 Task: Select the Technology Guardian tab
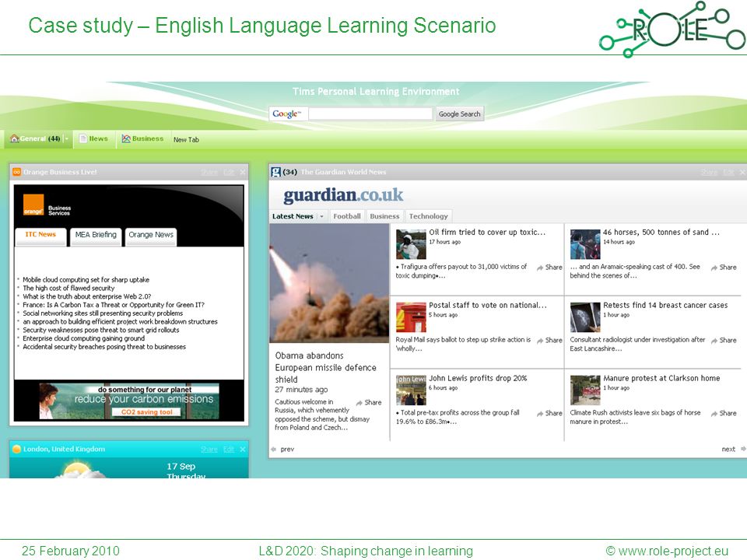[x=428, y=216]
